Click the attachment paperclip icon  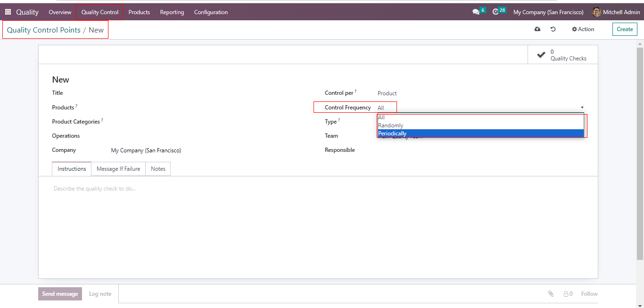pos(551,294)
